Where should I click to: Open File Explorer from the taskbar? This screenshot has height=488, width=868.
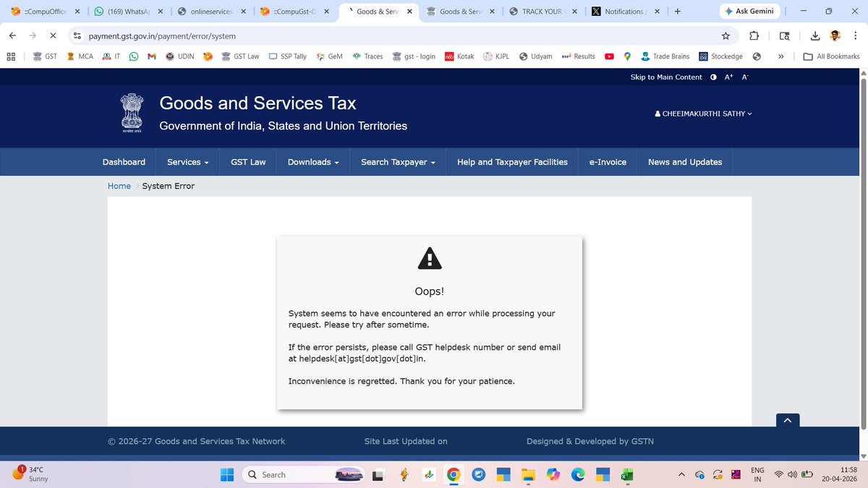point(528,475)
